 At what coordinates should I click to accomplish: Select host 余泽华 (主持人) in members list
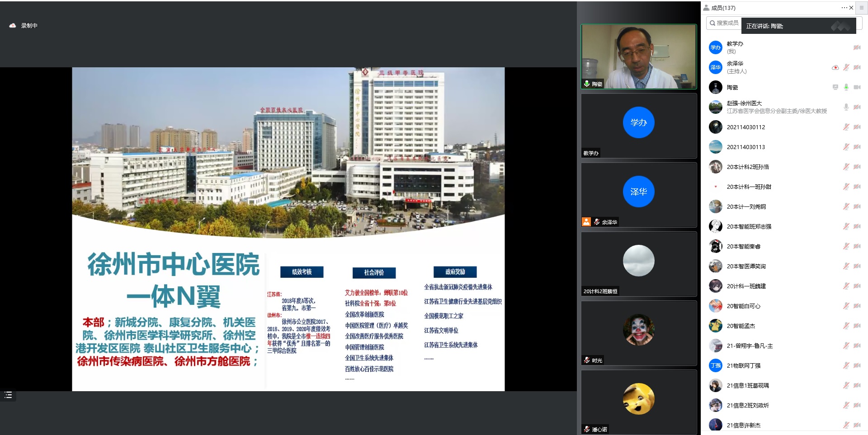784,67
